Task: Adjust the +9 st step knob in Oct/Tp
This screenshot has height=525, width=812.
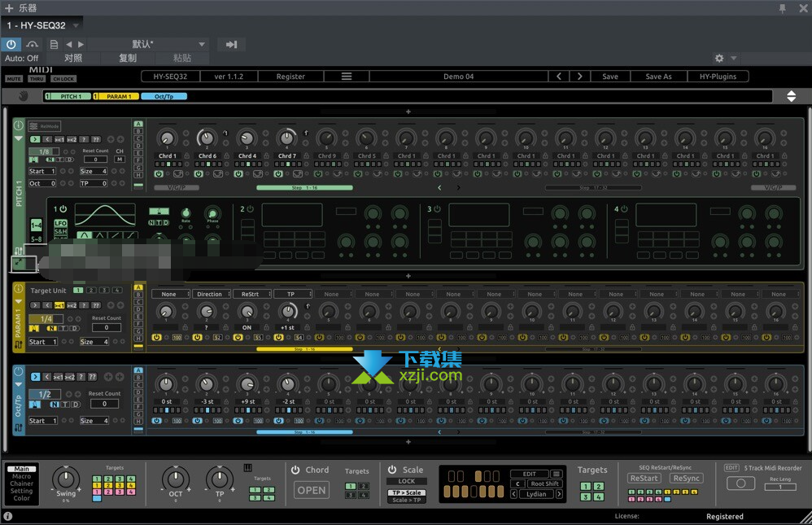Action: point(247,384)
